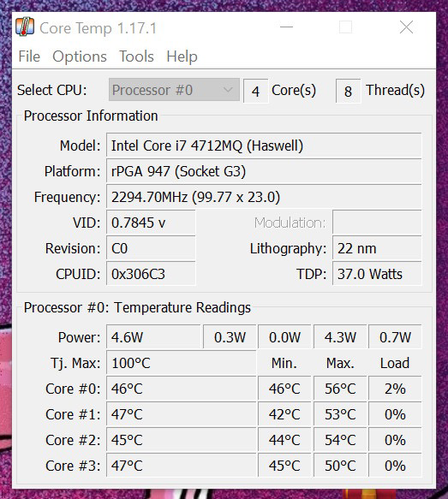
Task: Minimize the Core Temp window
Action: pyautogui.click(x=286, y=27)
